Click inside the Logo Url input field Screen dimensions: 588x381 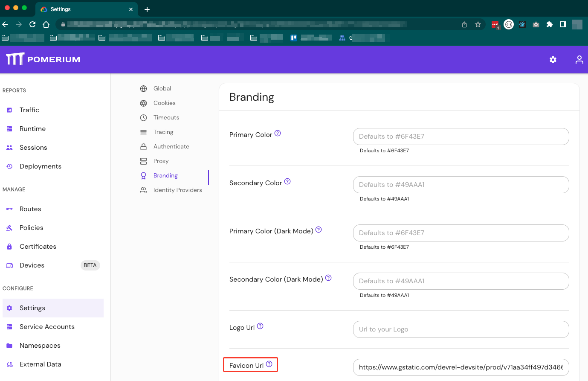461,329
